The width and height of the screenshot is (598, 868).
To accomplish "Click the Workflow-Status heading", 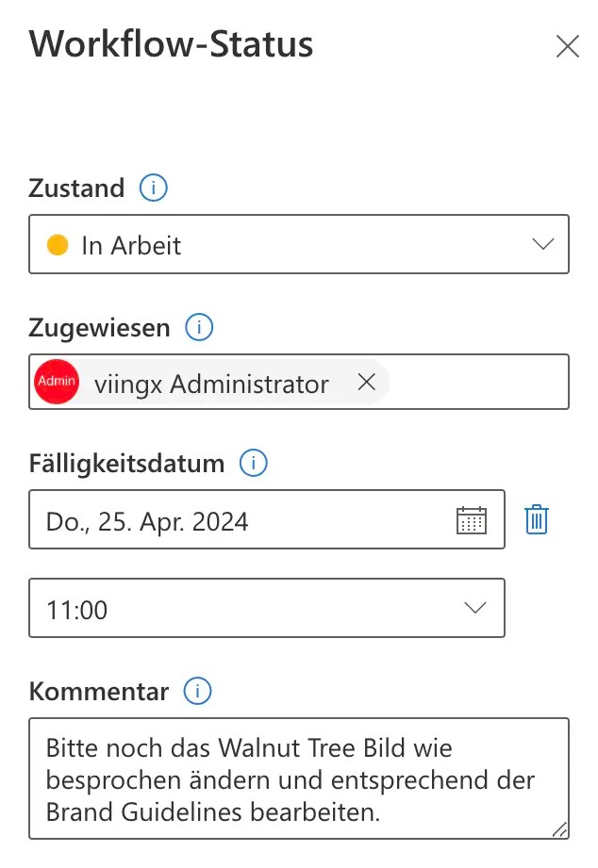I will point(171,44).
